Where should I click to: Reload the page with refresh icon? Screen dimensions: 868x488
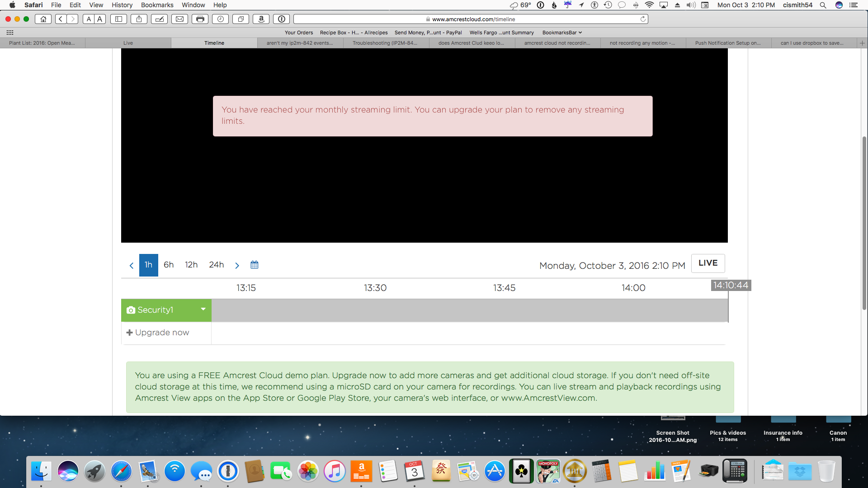pyautogui.click(x=643, y=19)
